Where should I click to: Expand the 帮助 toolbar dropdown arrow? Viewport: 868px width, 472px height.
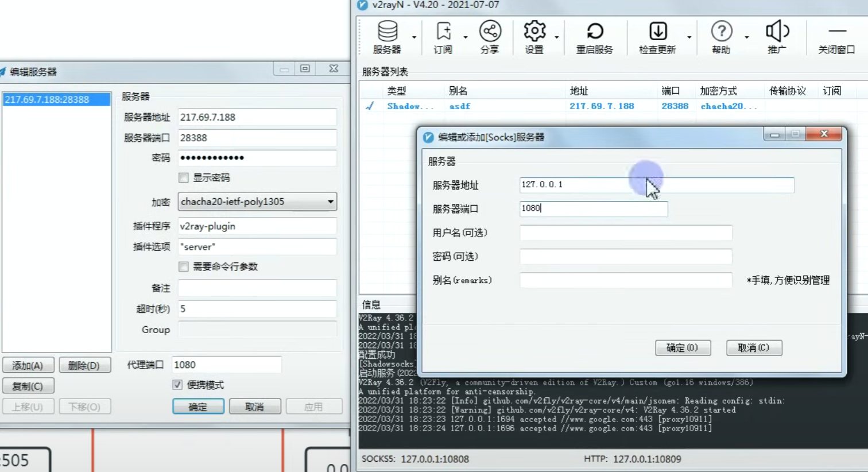tap(747, 37)
